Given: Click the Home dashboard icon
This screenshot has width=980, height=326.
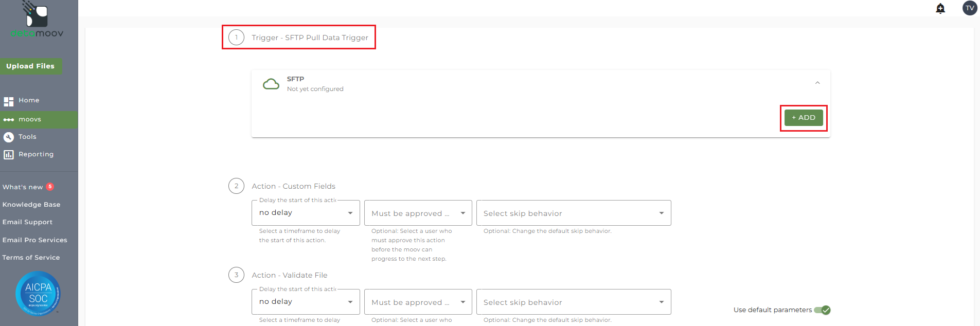Looking at the screenshot, I should [x=9, y=101].
